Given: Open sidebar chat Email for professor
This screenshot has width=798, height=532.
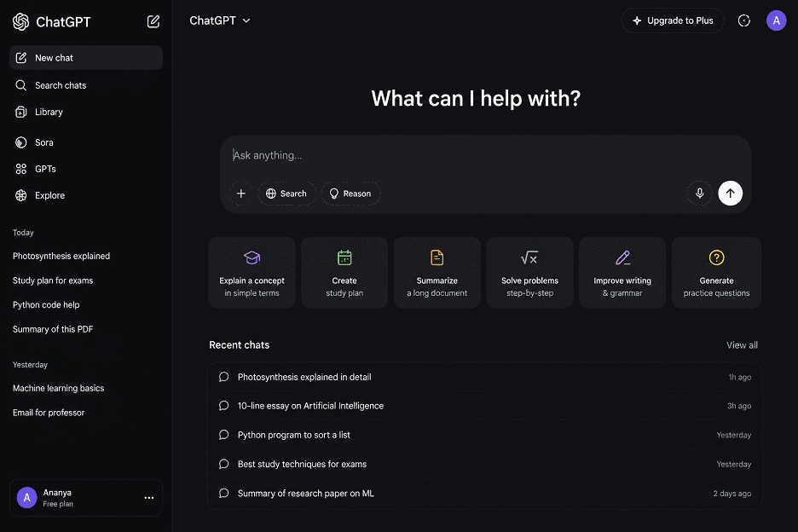Looking at the screenshot, I should point(49,413).
